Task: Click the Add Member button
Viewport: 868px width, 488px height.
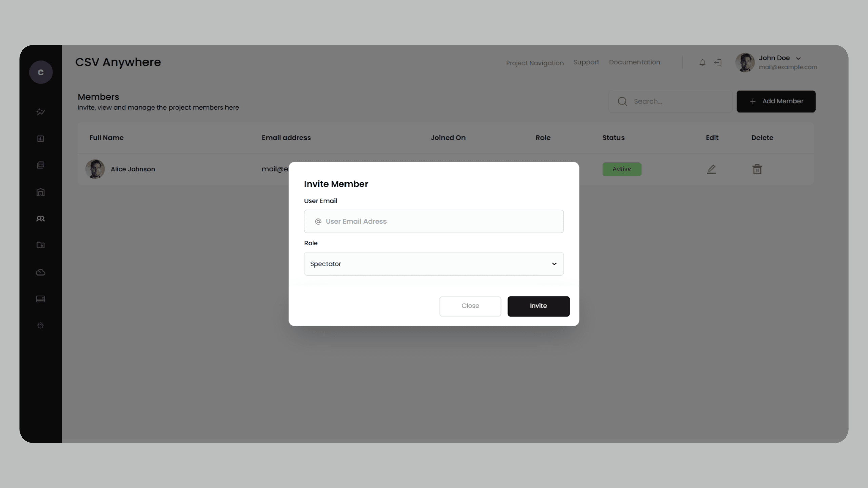Action: click(776, 101)
